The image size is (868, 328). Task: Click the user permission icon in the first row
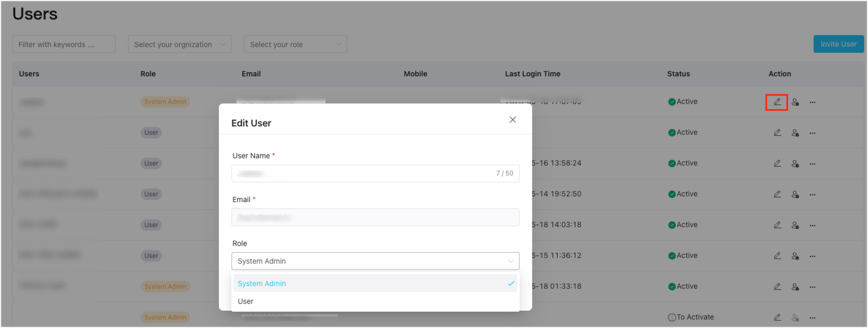(x=795, y=102)
